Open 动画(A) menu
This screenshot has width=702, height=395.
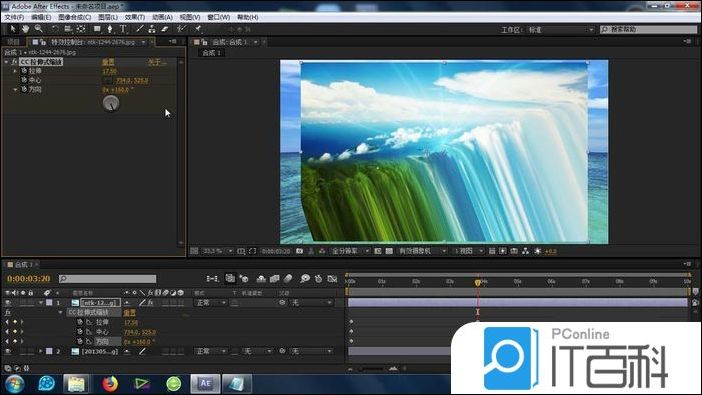click(x=162, y=17)
